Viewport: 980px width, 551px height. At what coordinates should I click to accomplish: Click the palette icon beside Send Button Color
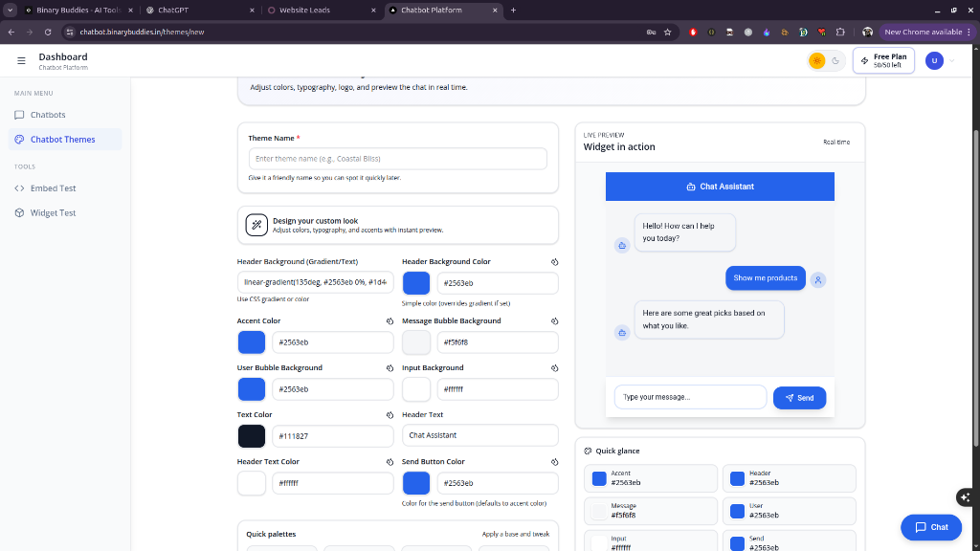coord(554,462)
